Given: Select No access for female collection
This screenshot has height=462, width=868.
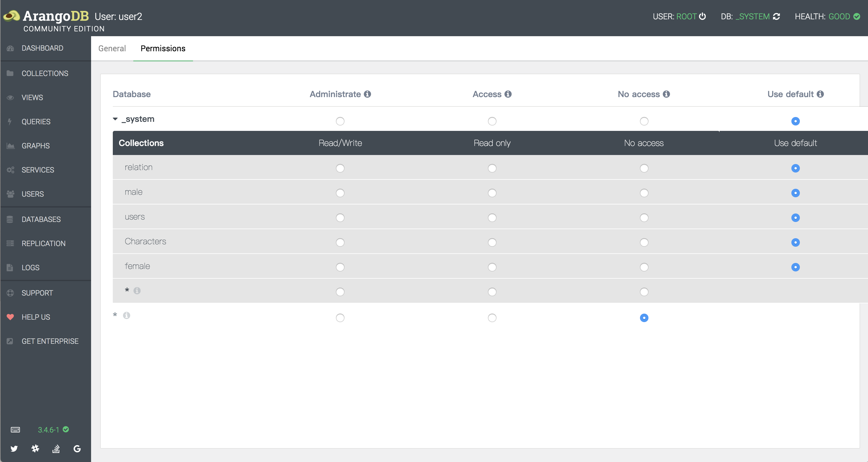Looking at the screenshot, I should click(x=644, y=267).
